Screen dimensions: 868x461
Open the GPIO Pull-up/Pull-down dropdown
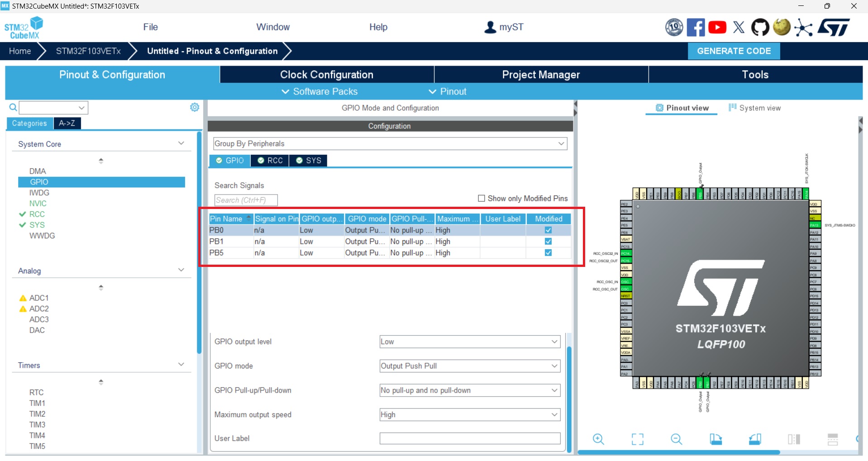pos(470,390)
